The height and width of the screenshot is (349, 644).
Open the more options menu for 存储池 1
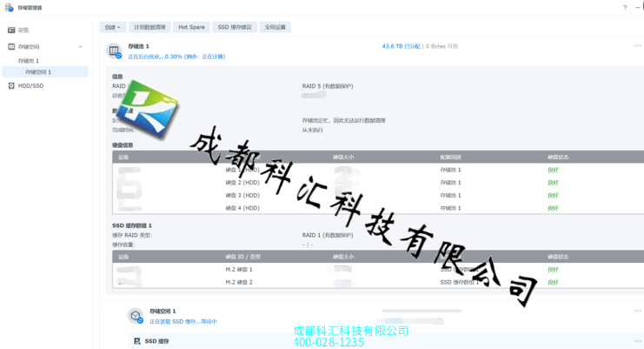coord(637,46)
